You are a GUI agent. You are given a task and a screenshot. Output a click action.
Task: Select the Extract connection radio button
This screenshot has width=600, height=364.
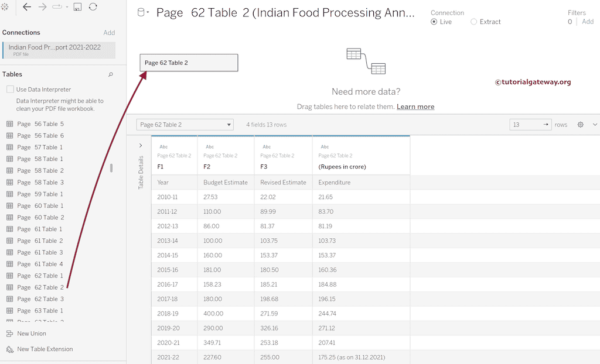pos(472,21)
